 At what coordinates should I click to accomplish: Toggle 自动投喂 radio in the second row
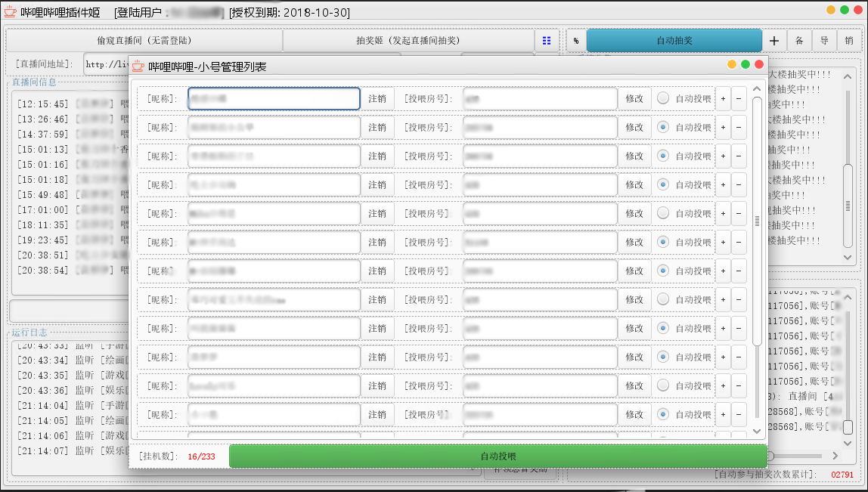(662, 127)
